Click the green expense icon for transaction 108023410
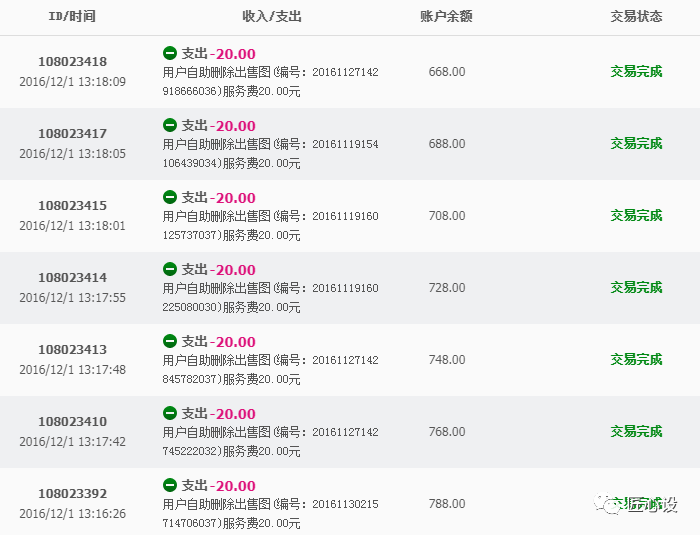The image size is (700, 535). coord(170,413)
